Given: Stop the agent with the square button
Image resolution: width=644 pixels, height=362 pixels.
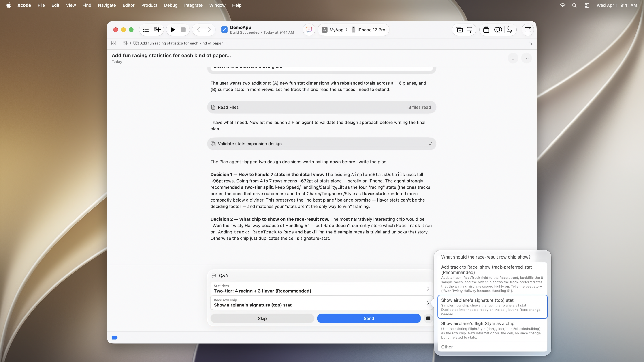Looking at the screenshot, I should pos(428,318).
